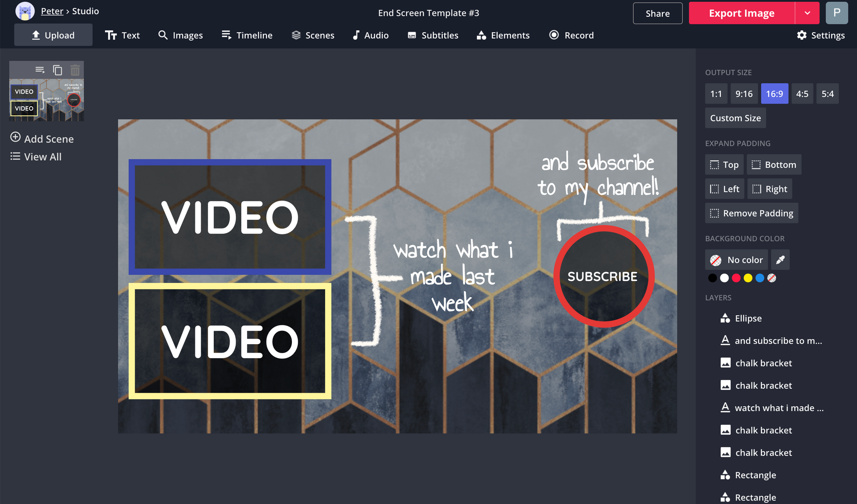This screenshot has width=857, height=504.
Task: Expand the Export Image dropdown arrow
Action: (807, 13)
